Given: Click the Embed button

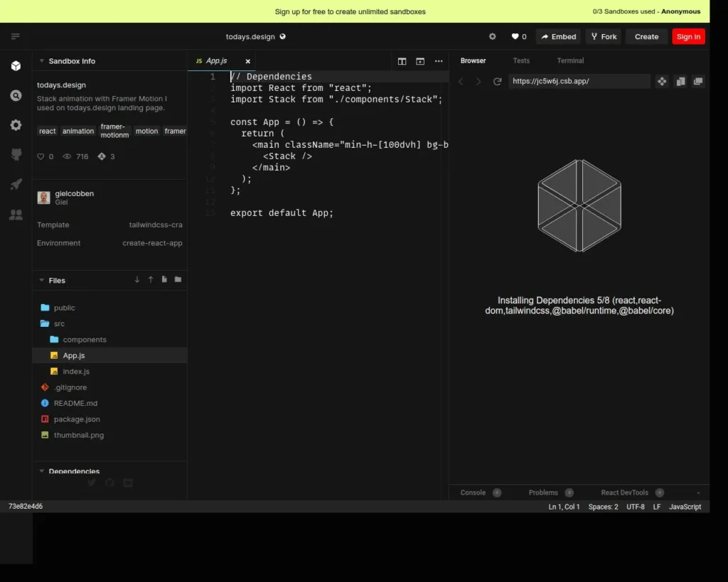Looking at the screenshot, I should (x=559, y=37).
